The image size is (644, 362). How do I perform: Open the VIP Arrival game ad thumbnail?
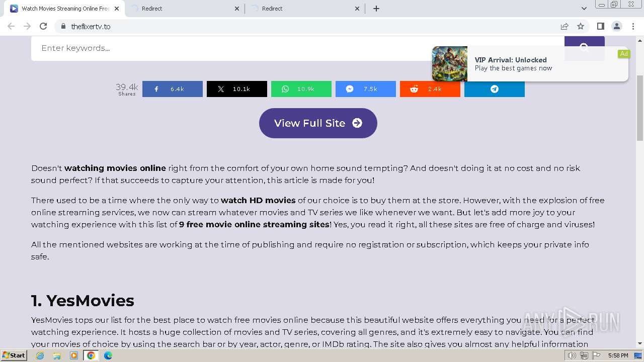click(450, 64)
